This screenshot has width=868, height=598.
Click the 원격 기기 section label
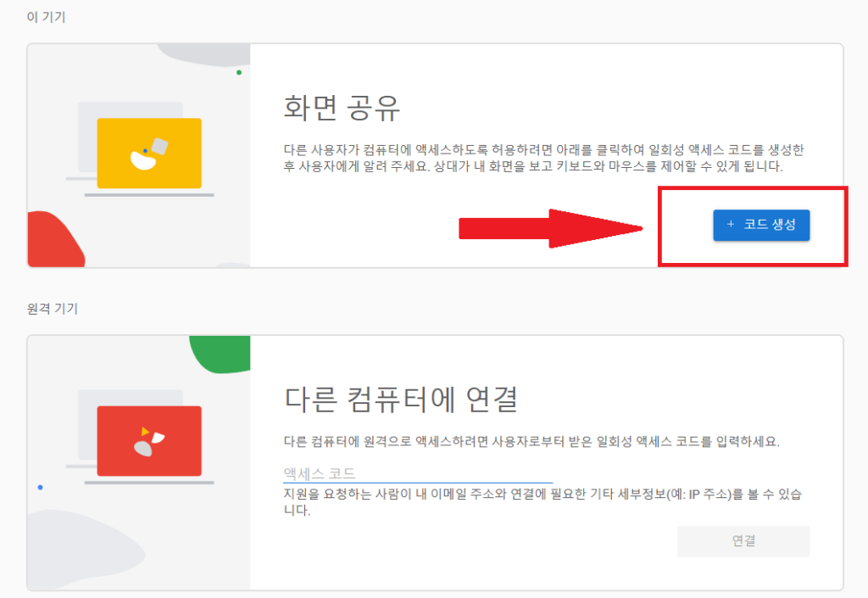53,309
